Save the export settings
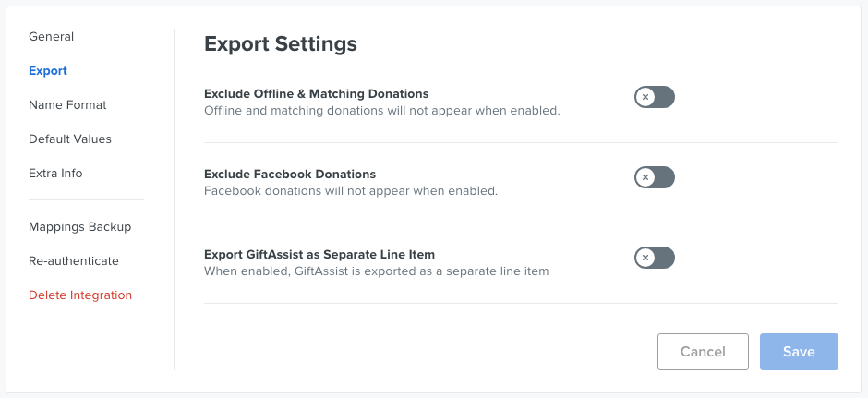 [799, 352]
